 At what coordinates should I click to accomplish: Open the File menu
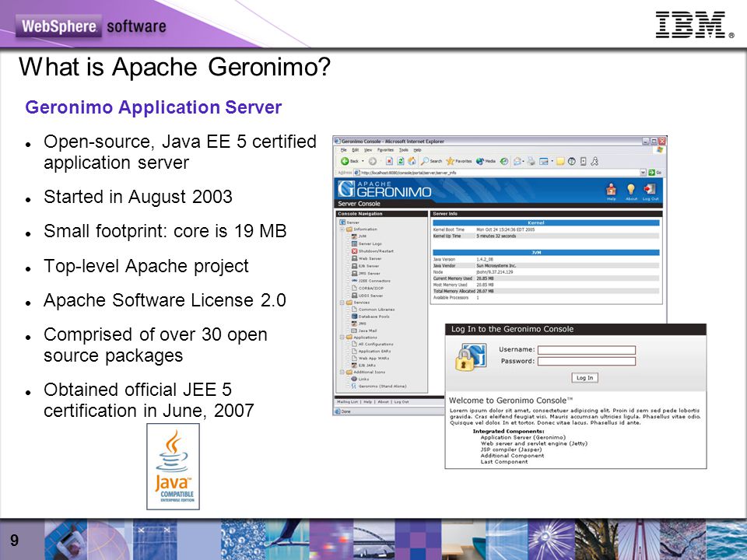343,149
